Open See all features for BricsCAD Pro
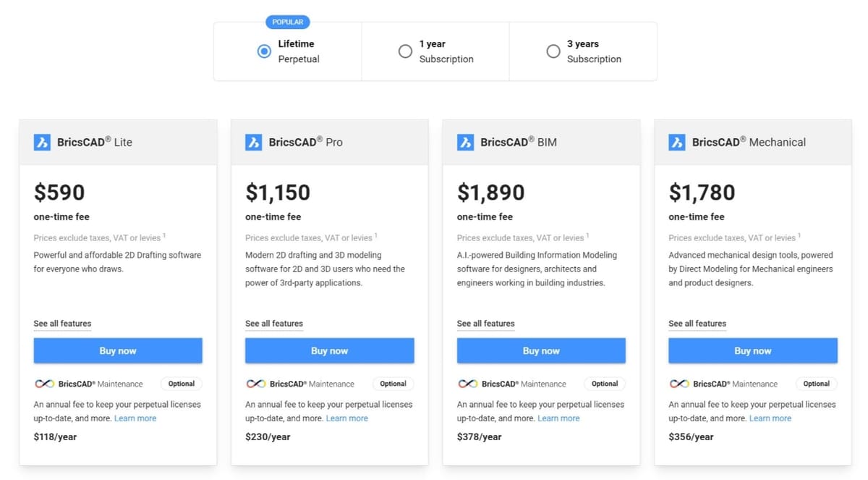868x480 pixels. 274,324
